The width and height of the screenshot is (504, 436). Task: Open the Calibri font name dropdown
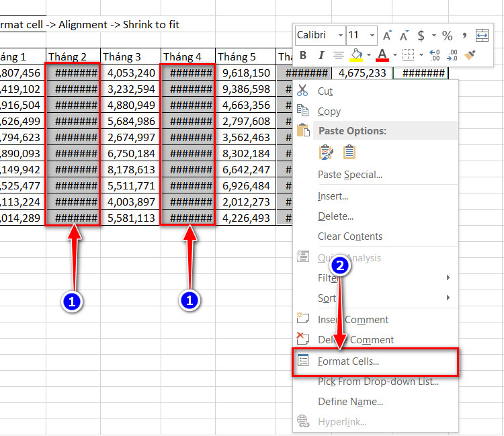pos(341,35)
